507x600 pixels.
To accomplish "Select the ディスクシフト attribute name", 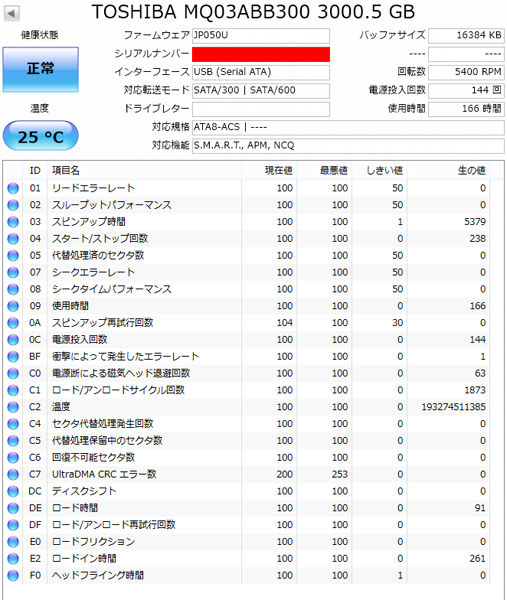I will click(84, 491).
